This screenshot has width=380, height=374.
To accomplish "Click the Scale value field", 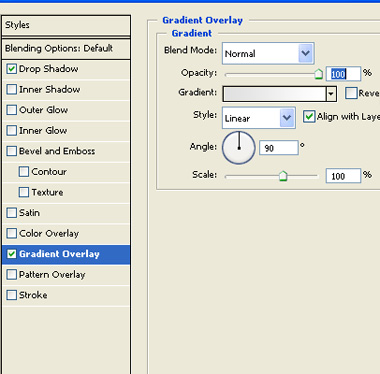I will [343, 176].
